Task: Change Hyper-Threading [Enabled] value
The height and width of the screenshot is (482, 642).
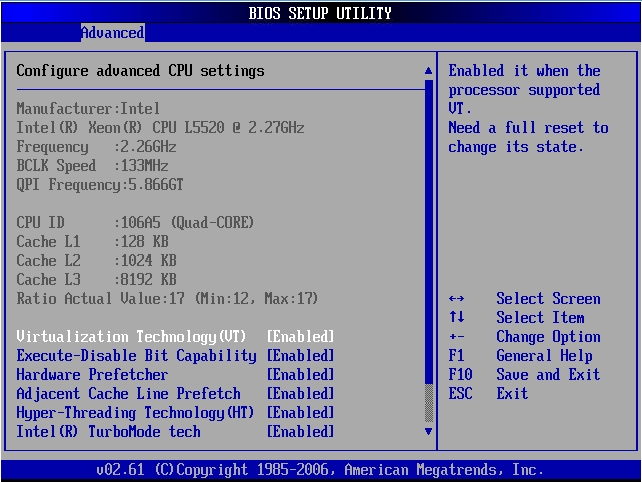Action: pyautogui.click(x=301, y=412)
